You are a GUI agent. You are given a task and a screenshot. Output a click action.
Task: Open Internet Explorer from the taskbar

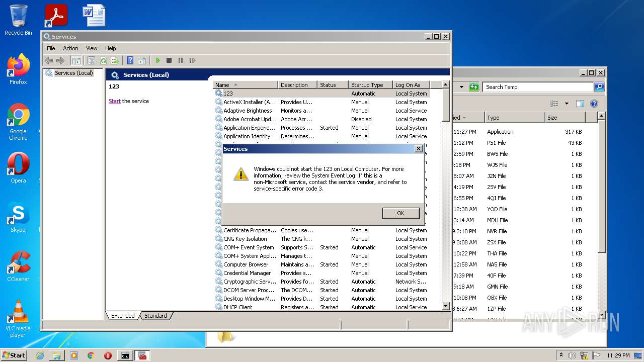click(x=40, y=355)
